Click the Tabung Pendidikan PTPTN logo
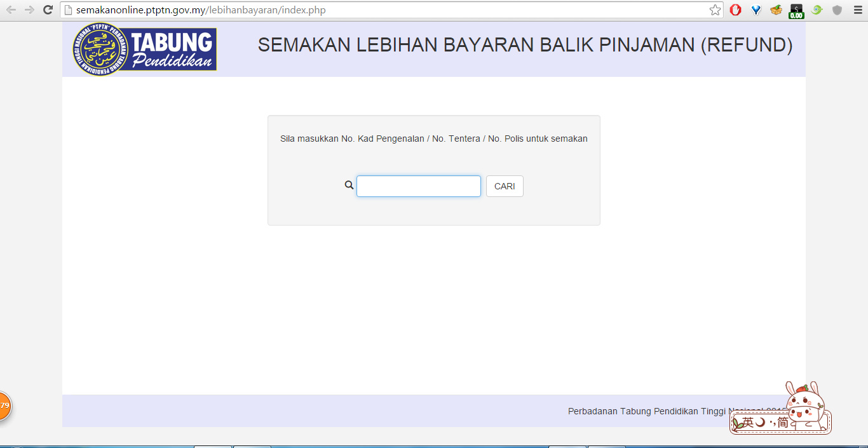The width and height of the screenshot is (868, 448). point(144,50)
